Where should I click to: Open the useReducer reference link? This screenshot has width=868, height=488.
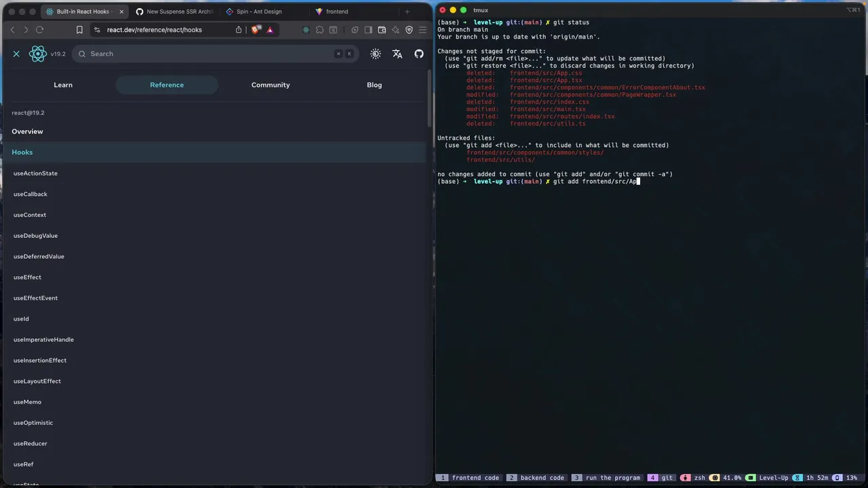click(31, 444)
